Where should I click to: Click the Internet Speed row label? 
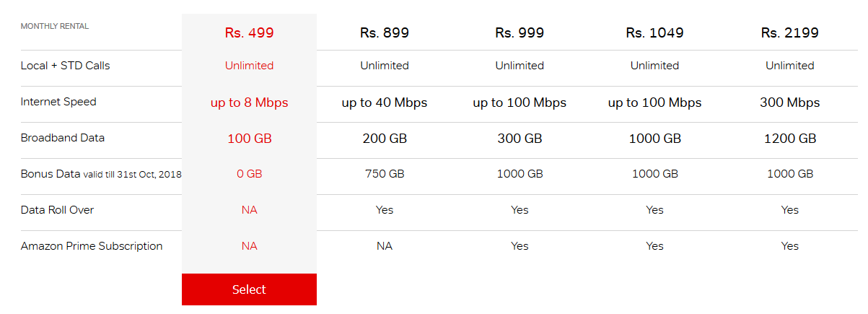(58, 102)
